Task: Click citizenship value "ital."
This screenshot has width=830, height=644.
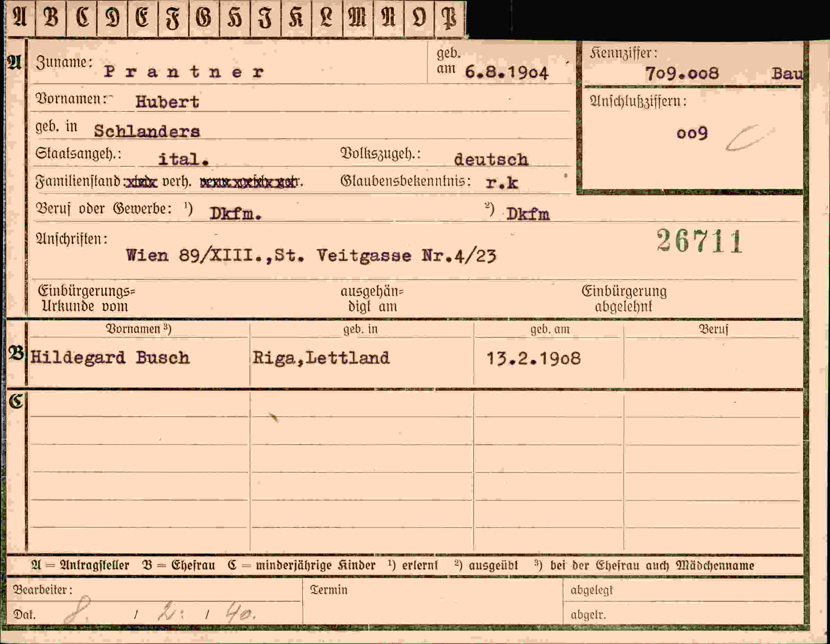Action: coord(183,159)
